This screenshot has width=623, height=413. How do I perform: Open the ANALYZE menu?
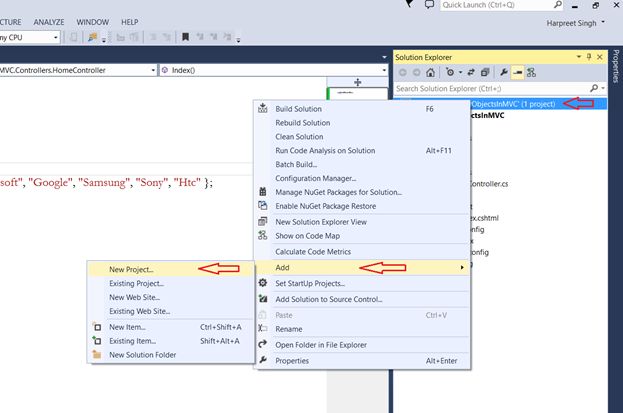click(48, 22)
